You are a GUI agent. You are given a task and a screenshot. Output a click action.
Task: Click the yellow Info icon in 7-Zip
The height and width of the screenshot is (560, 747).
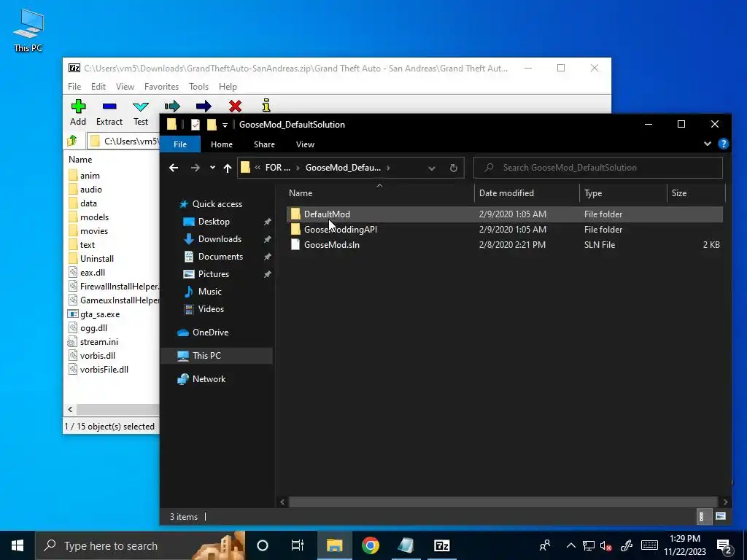point(266,106)
